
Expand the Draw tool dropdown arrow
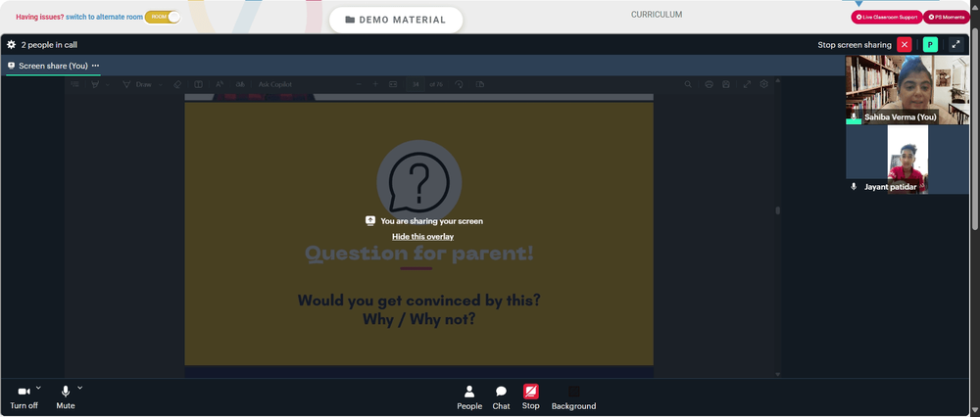click(x=160, y=84)
